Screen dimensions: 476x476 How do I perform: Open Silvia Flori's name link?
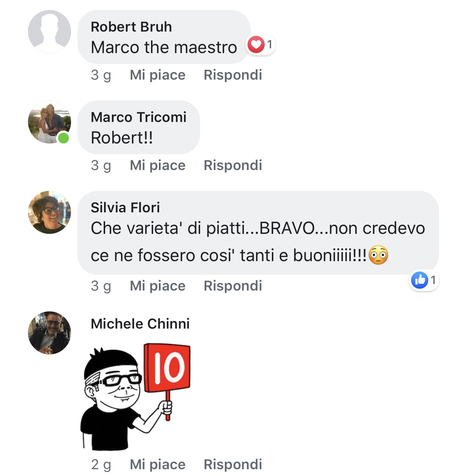125,208
